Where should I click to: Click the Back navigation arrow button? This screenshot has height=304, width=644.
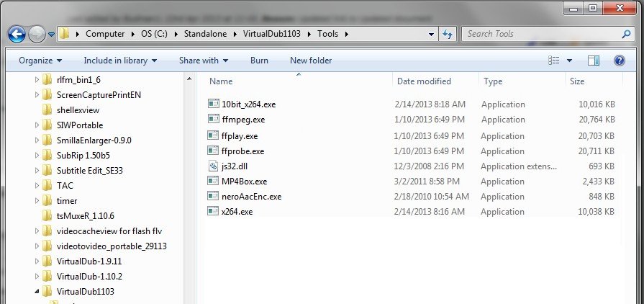tap(17, 35)
